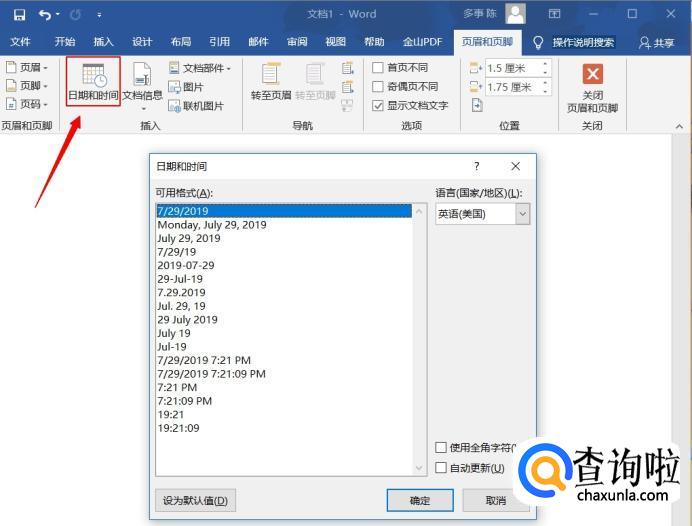
Task: Click the 设为默认值(D) button
Action: (196, 500)
